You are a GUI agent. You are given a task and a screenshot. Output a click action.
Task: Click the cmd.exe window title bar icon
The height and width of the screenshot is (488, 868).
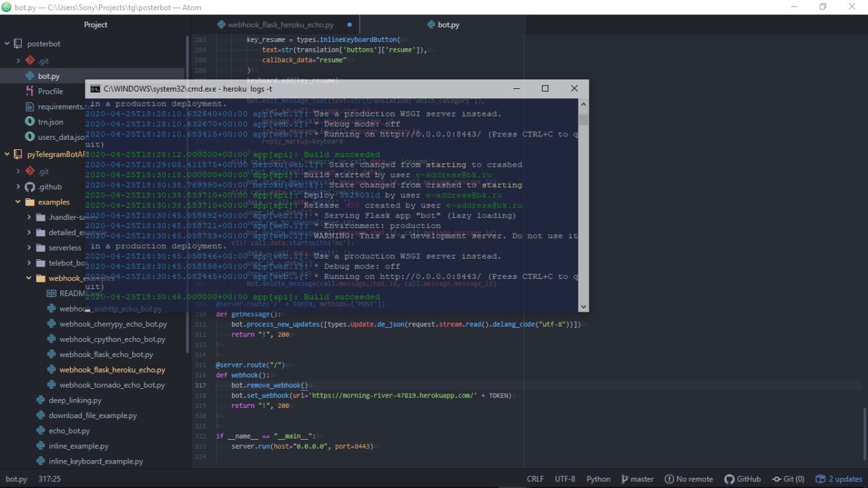[x=96, y=89]
